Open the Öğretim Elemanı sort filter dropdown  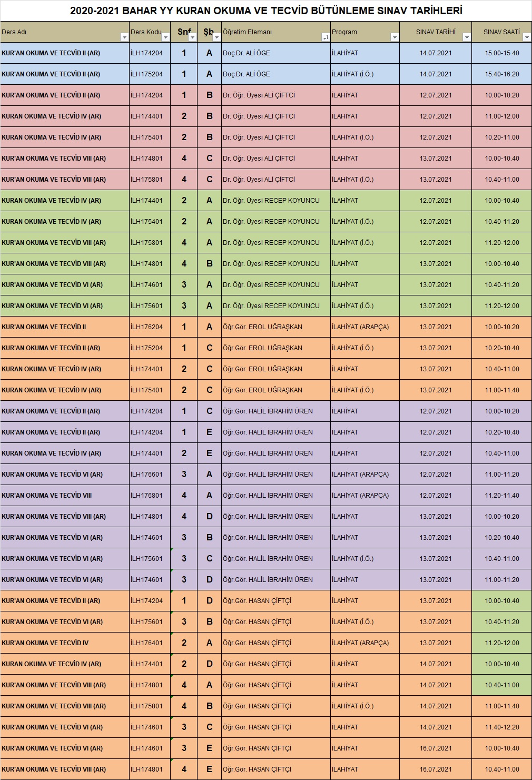click(x=326, y=37)
